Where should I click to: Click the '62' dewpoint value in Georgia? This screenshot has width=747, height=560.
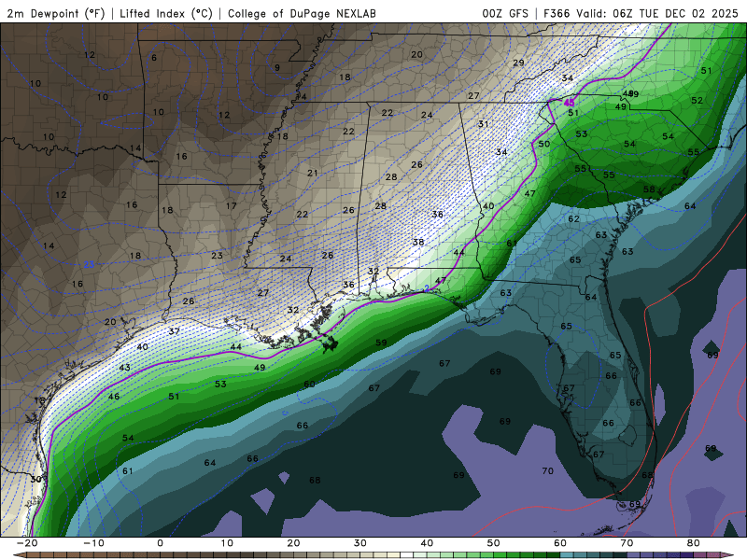coord(573,218)
